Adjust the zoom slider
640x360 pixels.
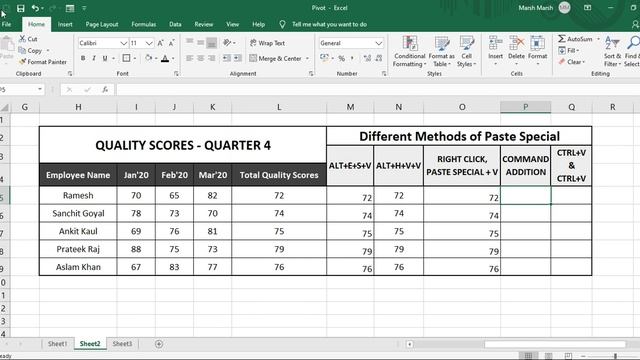[615, 356]
